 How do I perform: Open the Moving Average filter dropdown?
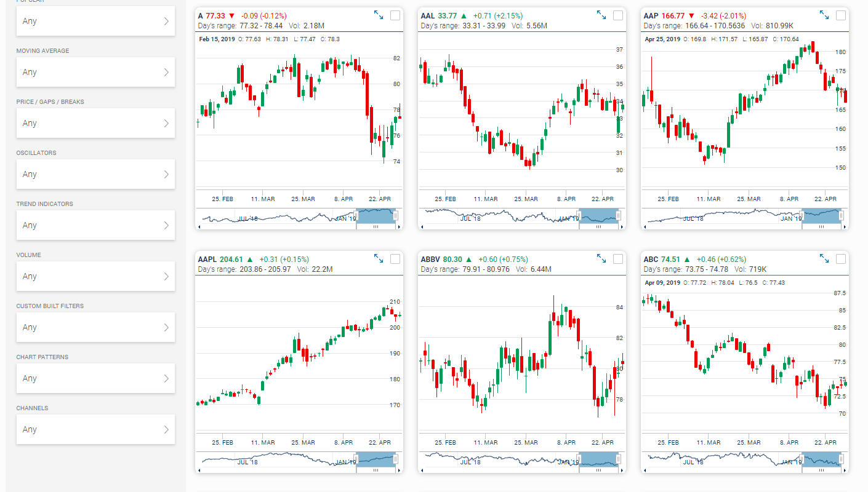[x=95, y=72]
